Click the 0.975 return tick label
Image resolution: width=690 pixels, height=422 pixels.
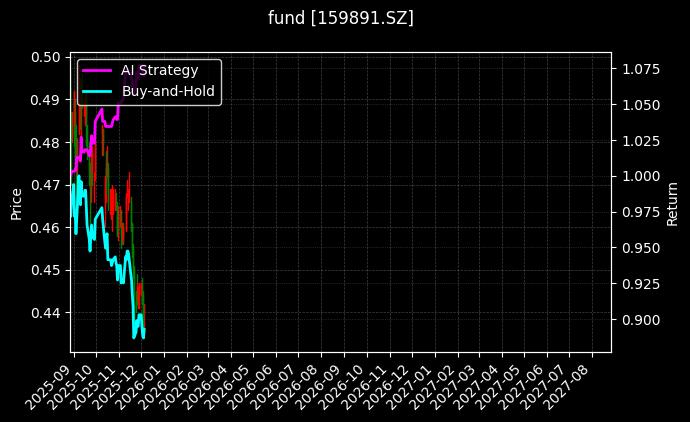(x=641, y=212)
